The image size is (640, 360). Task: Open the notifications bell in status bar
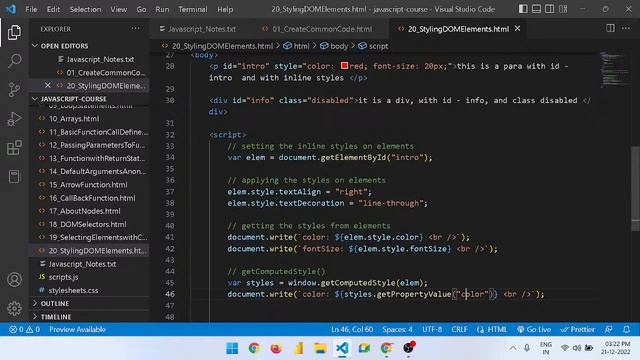pos(626,329)
